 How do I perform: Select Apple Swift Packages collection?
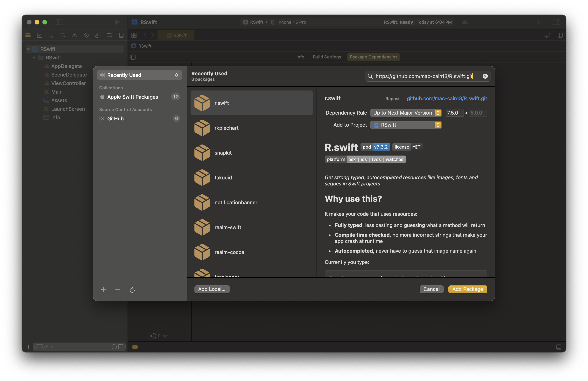tap(132, 97)
